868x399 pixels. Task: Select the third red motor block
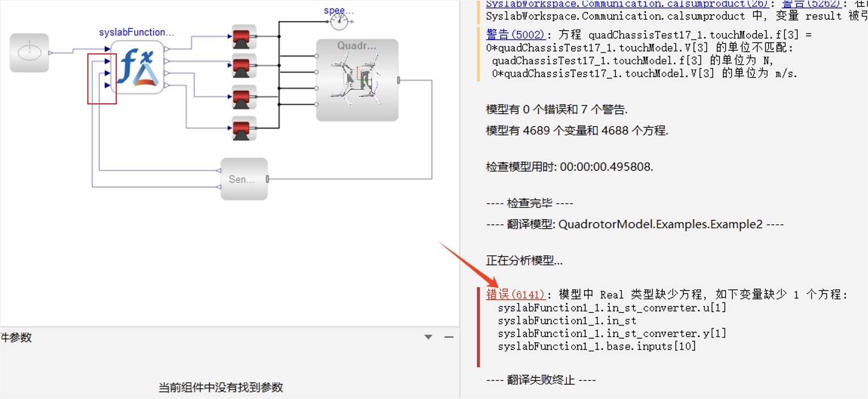click(244, 96)
